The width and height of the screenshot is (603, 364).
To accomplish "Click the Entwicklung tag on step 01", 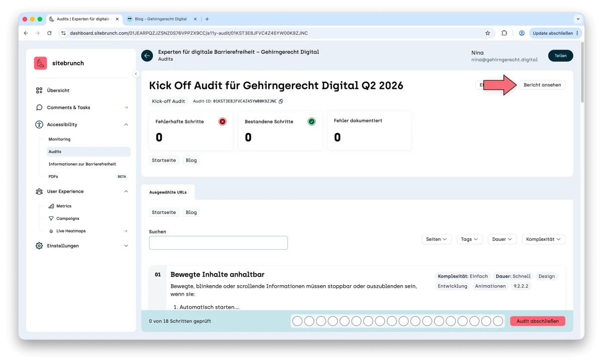I will tap(452, 286).
